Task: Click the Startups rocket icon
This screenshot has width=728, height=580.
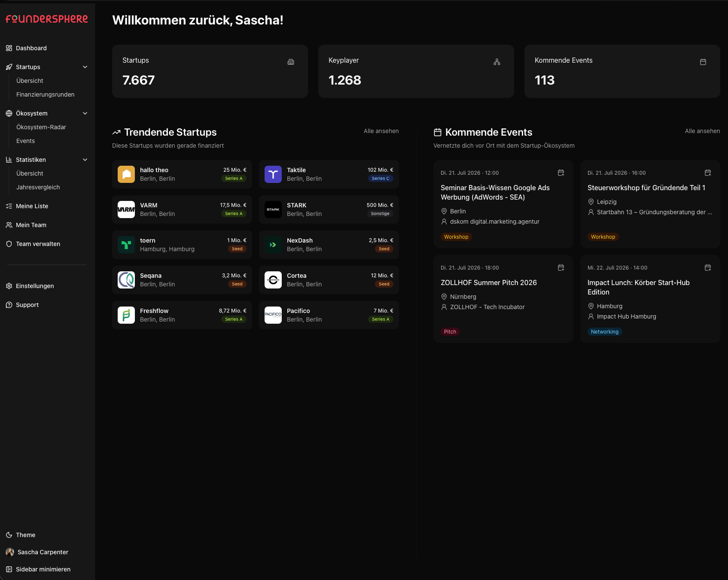Action: tap(9, 67)
